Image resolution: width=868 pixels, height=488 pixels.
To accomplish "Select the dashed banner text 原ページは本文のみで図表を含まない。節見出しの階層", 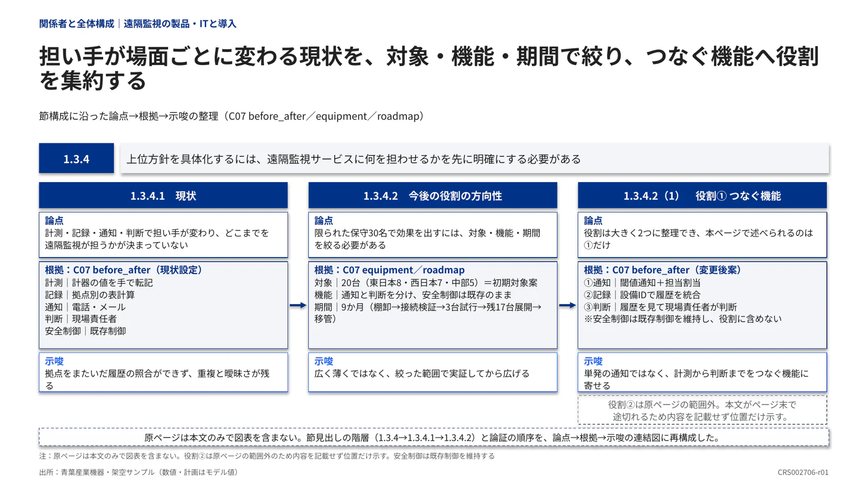I will (x=433, y=438).
